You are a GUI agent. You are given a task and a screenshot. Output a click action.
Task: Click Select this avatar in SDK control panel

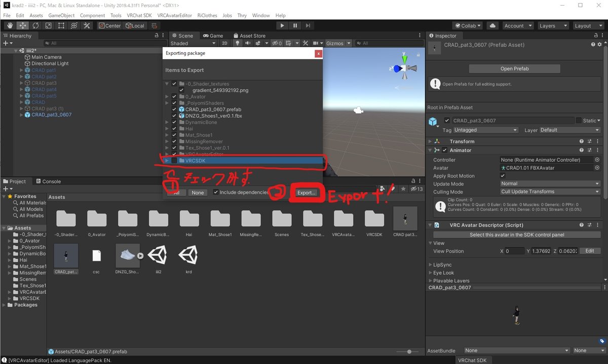[x=517, y=235]
